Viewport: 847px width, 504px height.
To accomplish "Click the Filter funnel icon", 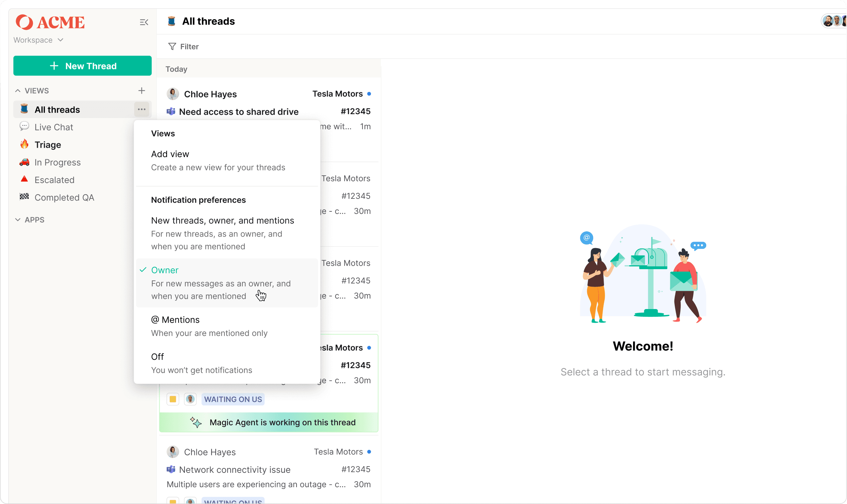I will [172, 47].
